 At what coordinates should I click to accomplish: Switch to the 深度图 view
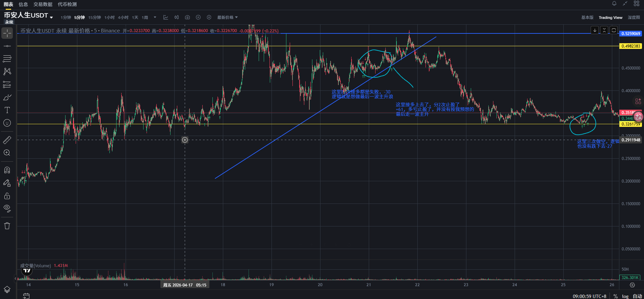[634, 18]
